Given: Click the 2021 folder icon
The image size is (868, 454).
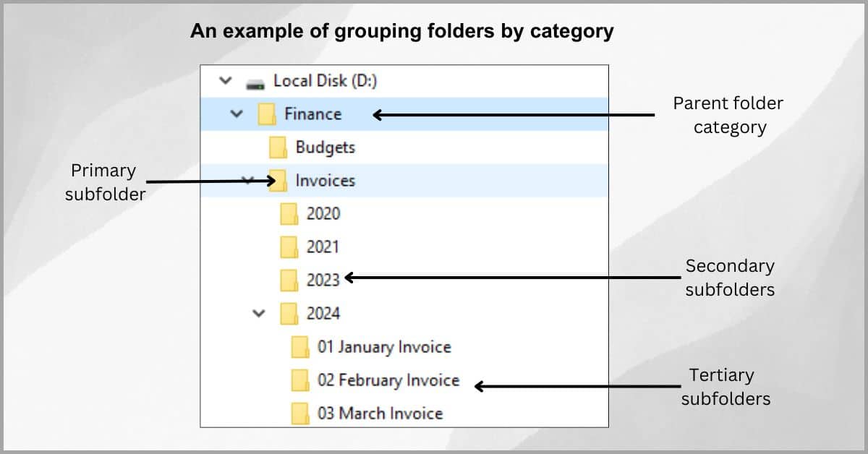Looking at the screenshot, I should click(291, 247).
